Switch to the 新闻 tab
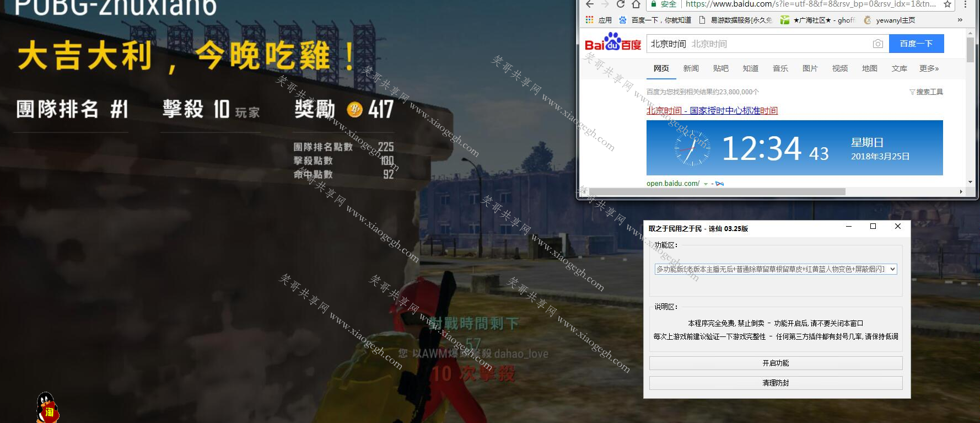This screenshot has height=423, width=980. (x=691, y=68)
